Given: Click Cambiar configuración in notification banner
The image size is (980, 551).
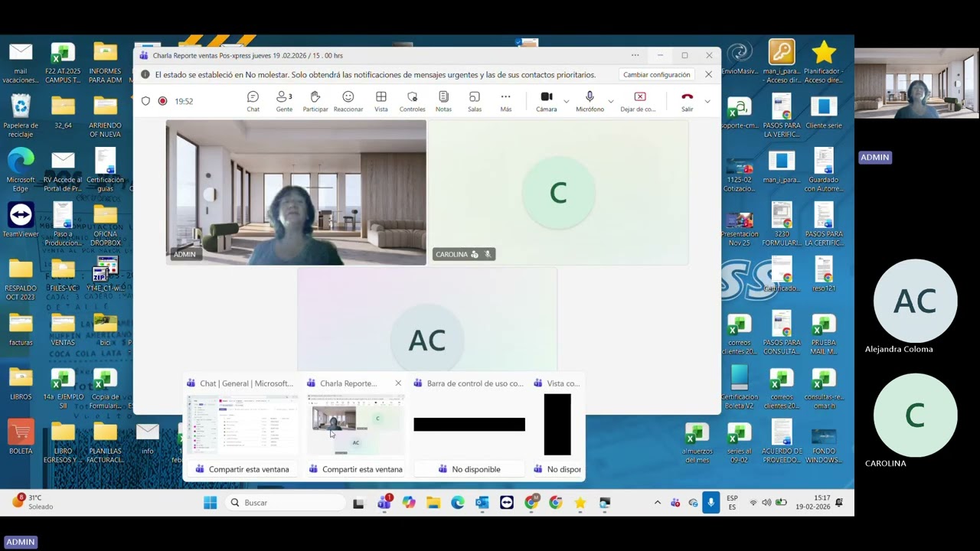Looking at the screenshot, I should point(656,75).
